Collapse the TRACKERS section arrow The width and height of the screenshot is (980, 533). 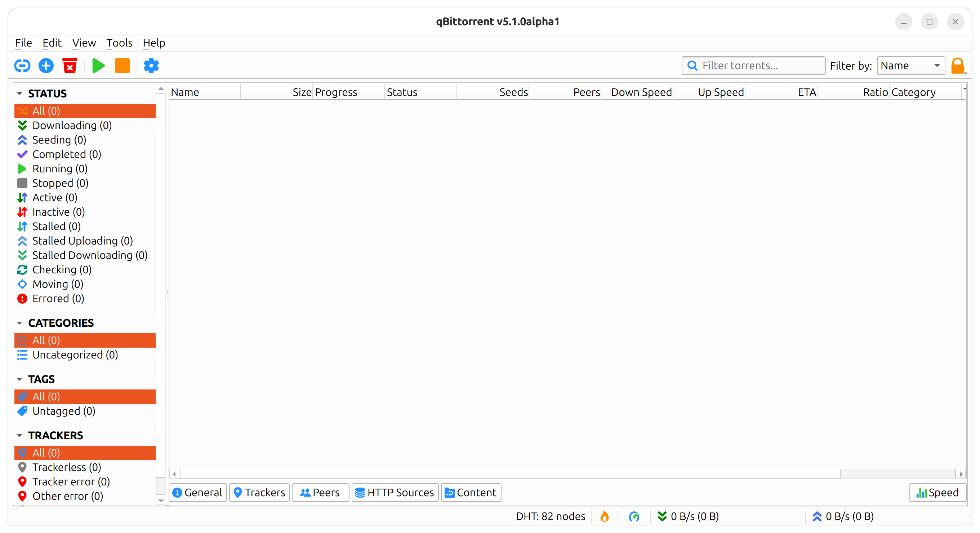20,435
